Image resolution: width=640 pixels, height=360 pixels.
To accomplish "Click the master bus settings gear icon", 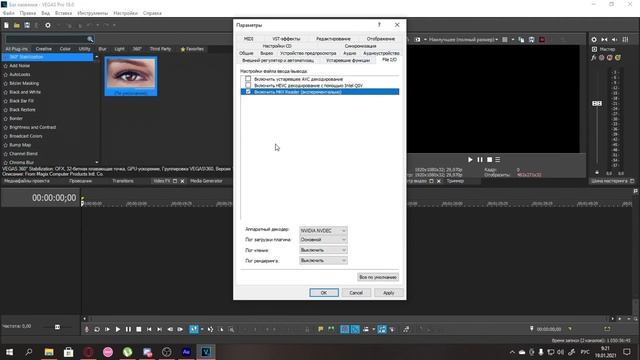I will pos(594,40).
